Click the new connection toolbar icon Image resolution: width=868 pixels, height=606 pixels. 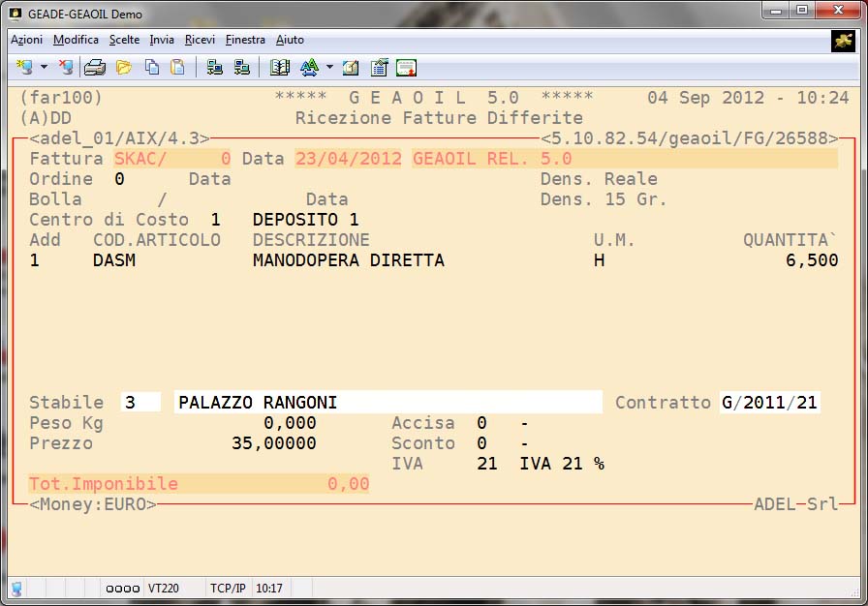tap(25, 67)
